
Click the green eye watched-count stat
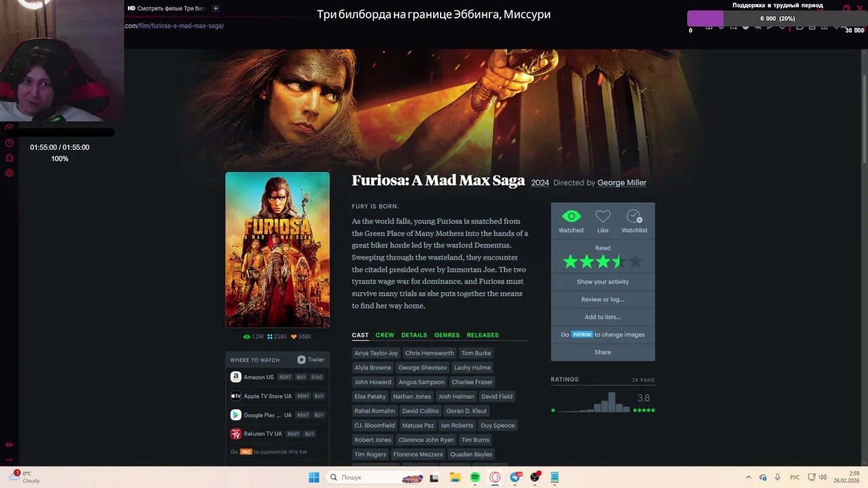click(x=253, y=337)
